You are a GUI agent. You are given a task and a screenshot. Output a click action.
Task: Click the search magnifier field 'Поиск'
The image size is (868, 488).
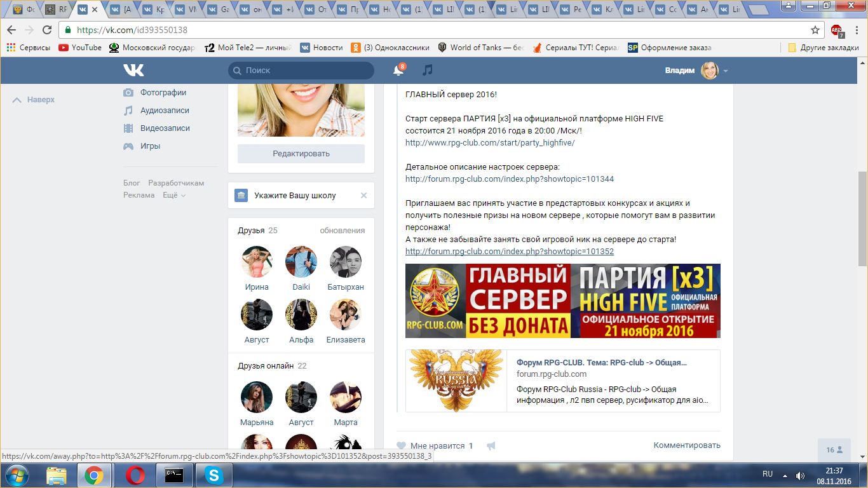point(301,71)
